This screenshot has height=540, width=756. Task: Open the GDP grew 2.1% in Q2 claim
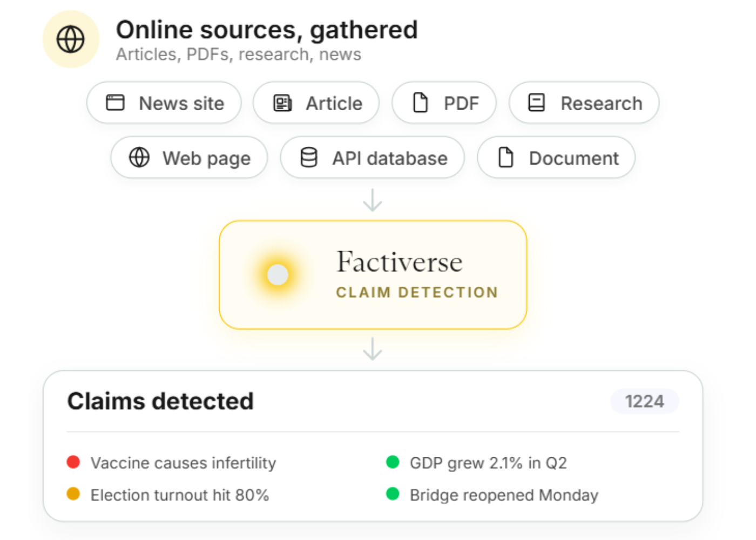[x=488, y=463]
